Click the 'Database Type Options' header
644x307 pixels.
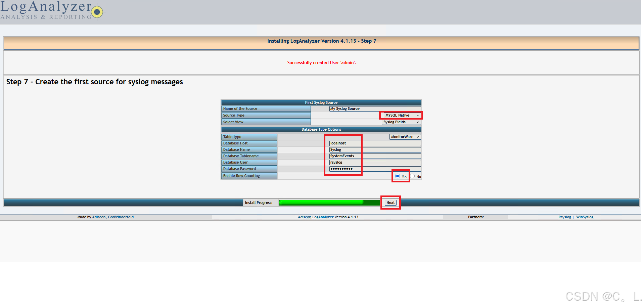321,130
